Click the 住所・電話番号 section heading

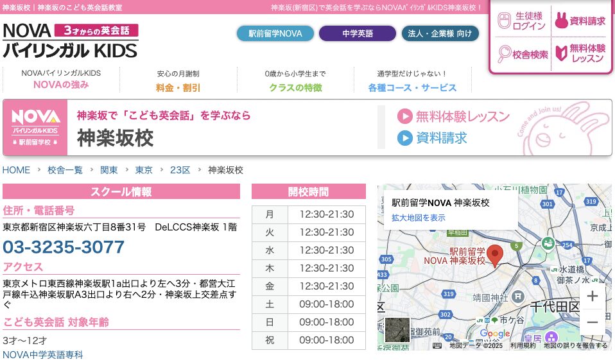[39, 211]
